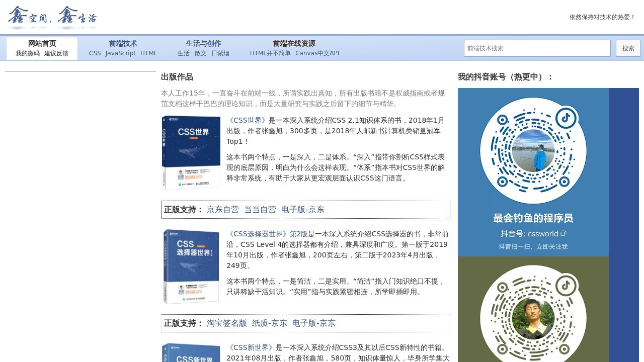Open 《CSS选择器世界》第2版 title link

click(x=267, y=234)
